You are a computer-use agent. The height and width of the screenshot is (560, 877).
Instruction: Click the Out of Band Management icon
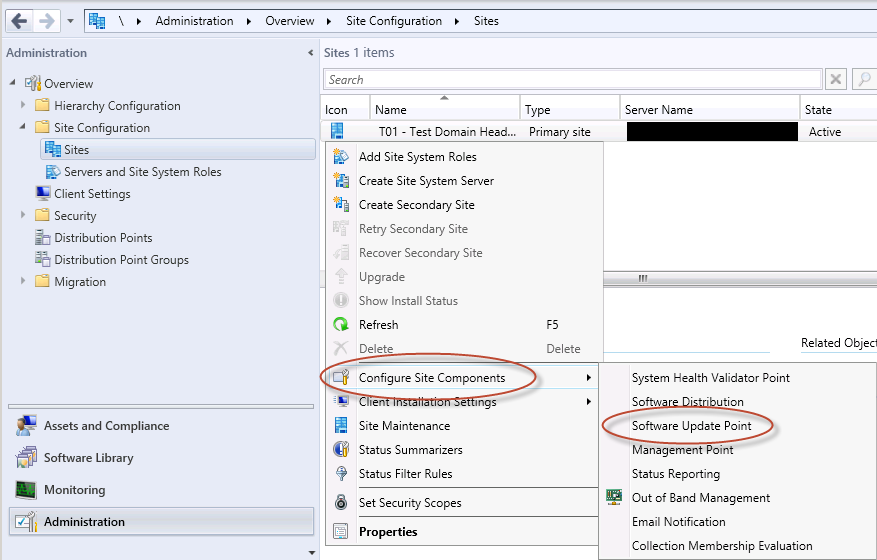pyautogui.click(x=614, y=497)
